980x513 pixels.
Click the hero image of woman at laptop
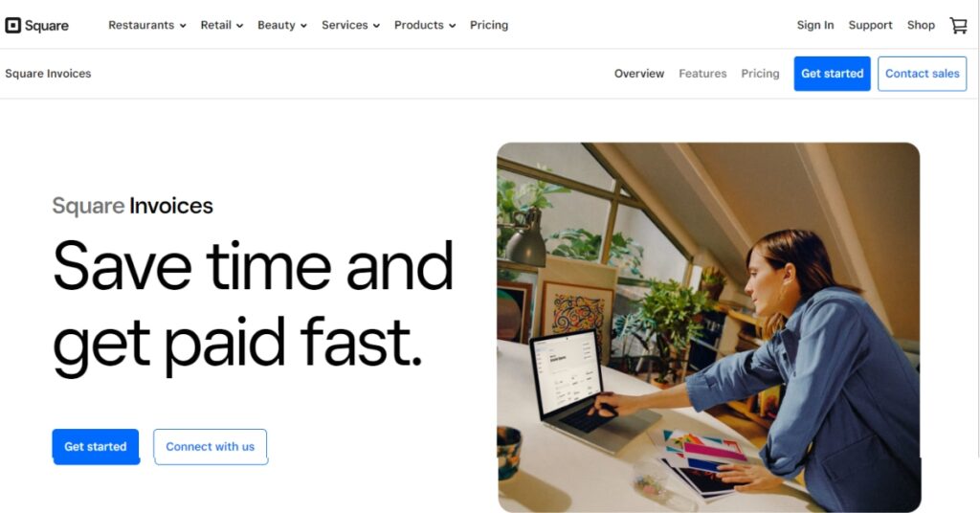pos(708,327)
